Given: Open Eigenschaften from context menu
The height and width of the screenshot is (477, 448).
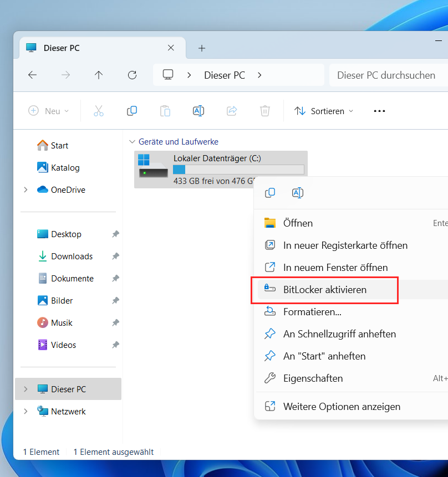Looking at the screenshot, I should (353, 378).
